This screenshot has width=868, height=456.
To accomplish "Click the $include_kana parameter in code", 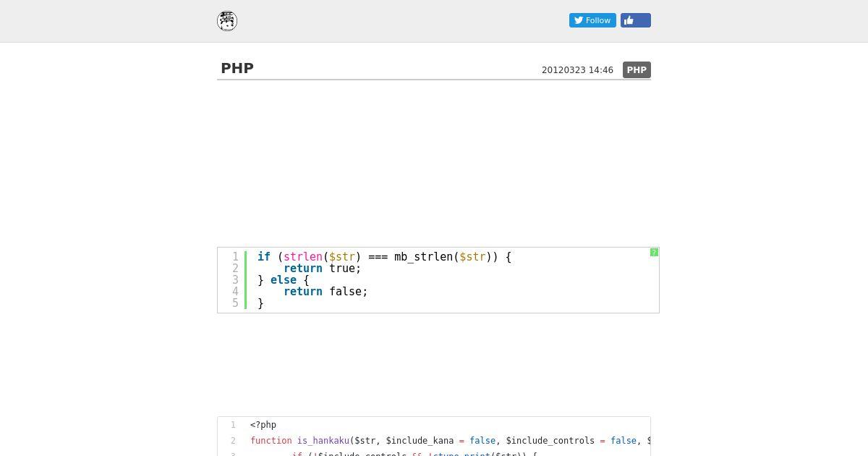I will pos(420,441).
